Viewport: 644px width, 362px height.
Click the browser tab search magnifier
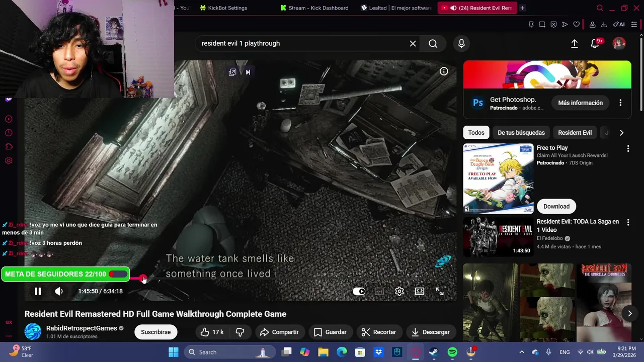tap(600, 8)
